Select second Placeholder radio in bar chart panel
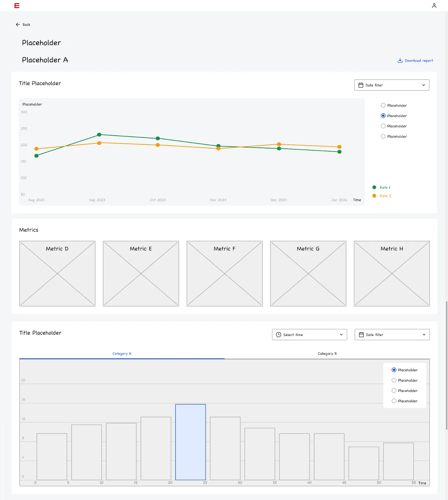 click(x=394, y=380)
